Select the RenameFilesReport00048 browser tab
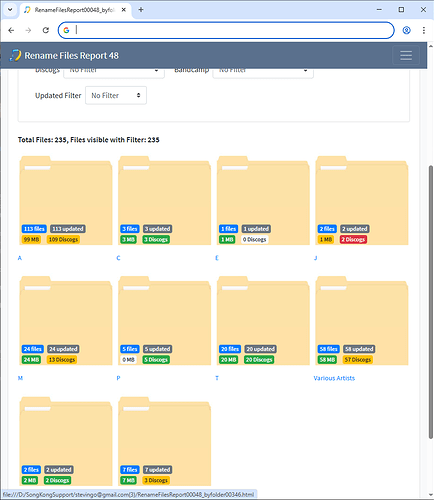 75,10
